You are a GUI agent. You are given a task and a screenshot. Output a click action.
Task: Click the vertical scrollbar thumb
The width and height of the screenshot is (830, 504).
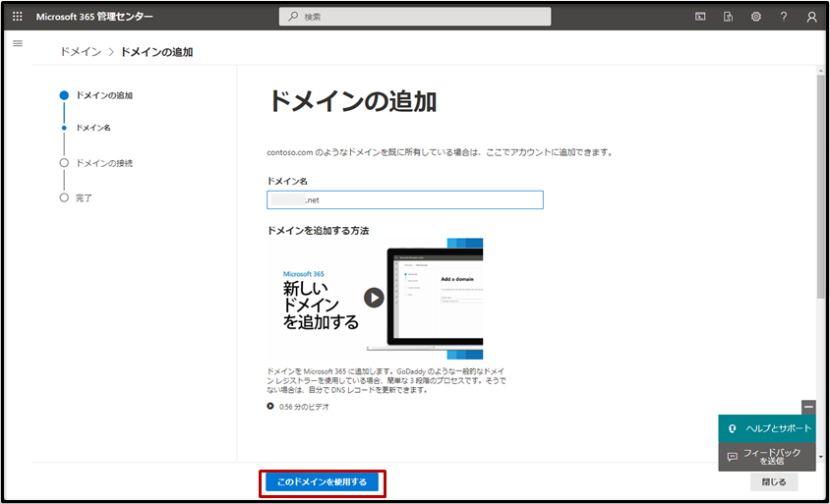coord(820,186)
